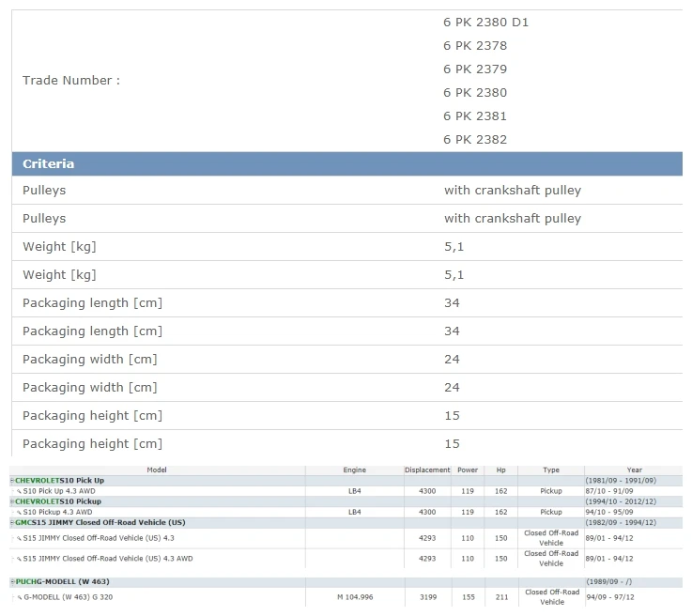
Task: Click the Trade Number label
Action: [x=71, y=81]
